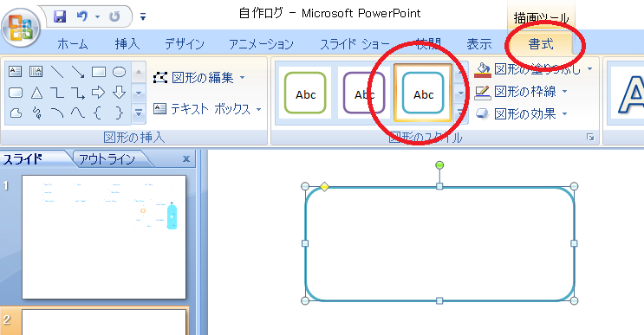The image size is (644, 335).
Task: Select the rounded rectangle shape in gallery
Action: coord(16,93)
